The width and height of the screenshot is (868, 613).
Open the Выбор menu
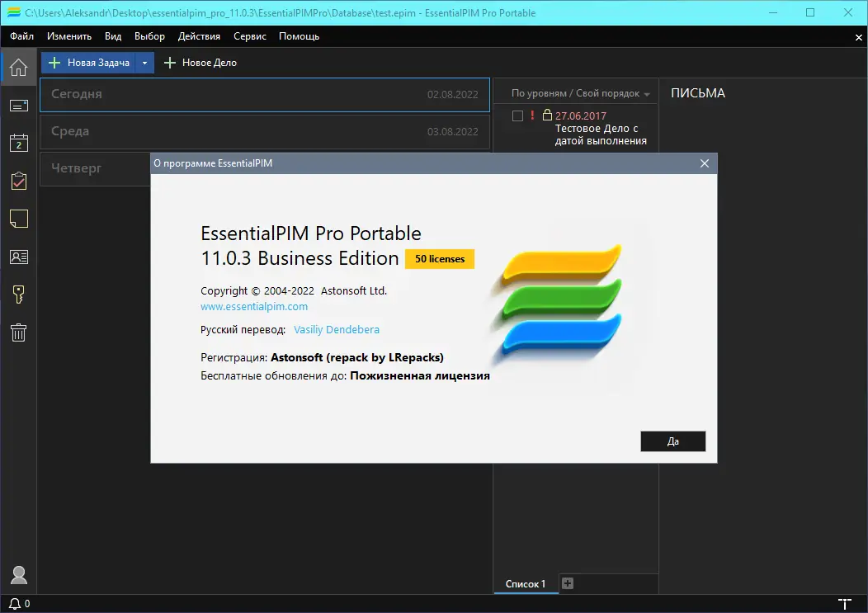coord(149,36)
